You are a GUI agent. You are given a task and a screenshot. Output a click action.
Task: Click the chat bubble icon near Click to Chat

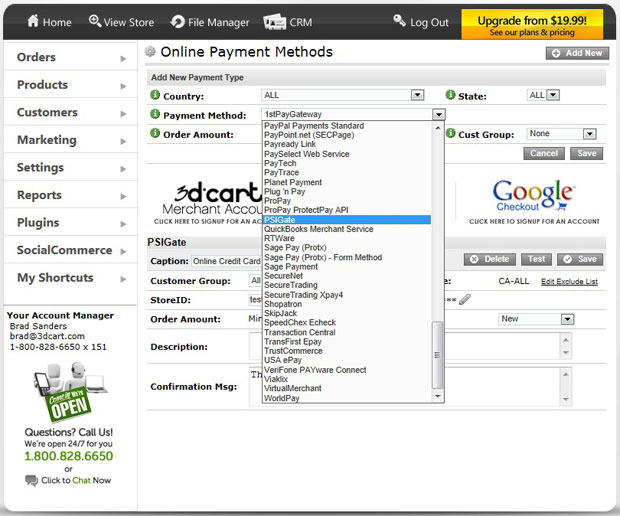pyautogui.click(x=31, y=480)
